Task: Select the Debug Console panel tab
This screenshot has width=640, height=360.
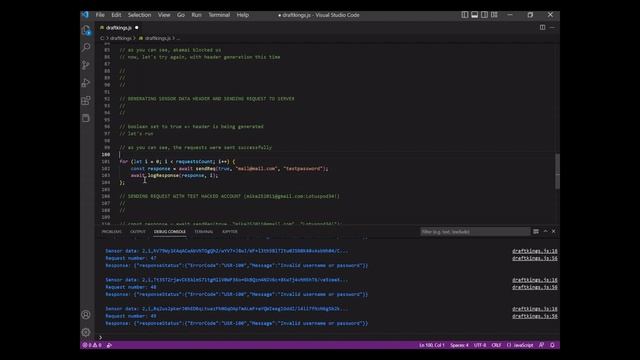Action: pos(169,231)
